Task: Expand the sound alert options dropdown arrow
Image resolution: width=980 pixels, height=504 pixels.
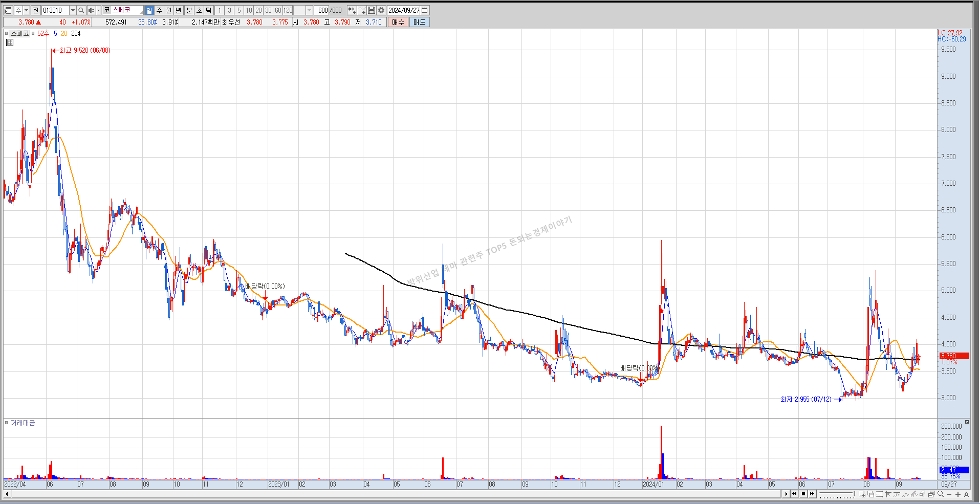Action: coord(98,10)
